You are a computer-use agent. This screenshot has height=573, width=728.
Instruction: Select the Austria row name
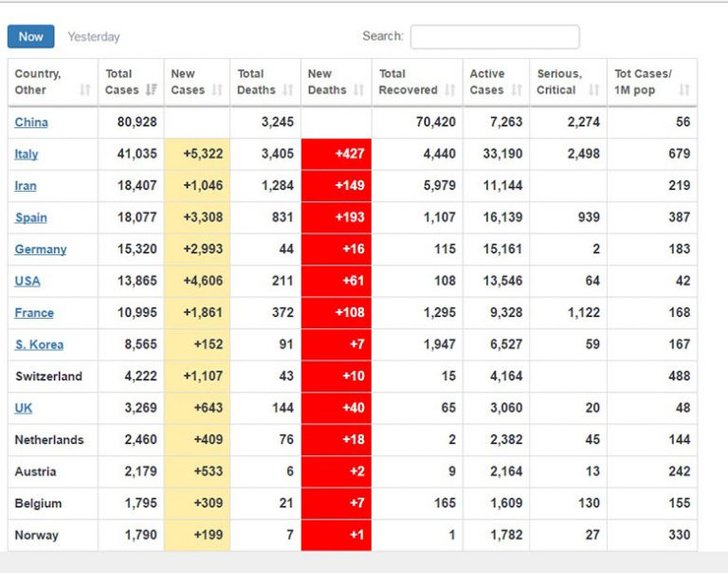coord(36,472)
